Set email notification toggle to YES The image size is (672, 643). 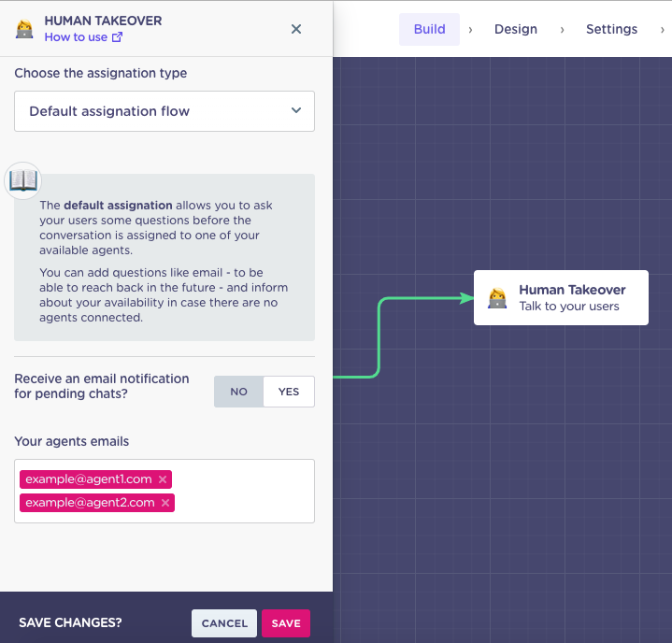click(289, 392)
